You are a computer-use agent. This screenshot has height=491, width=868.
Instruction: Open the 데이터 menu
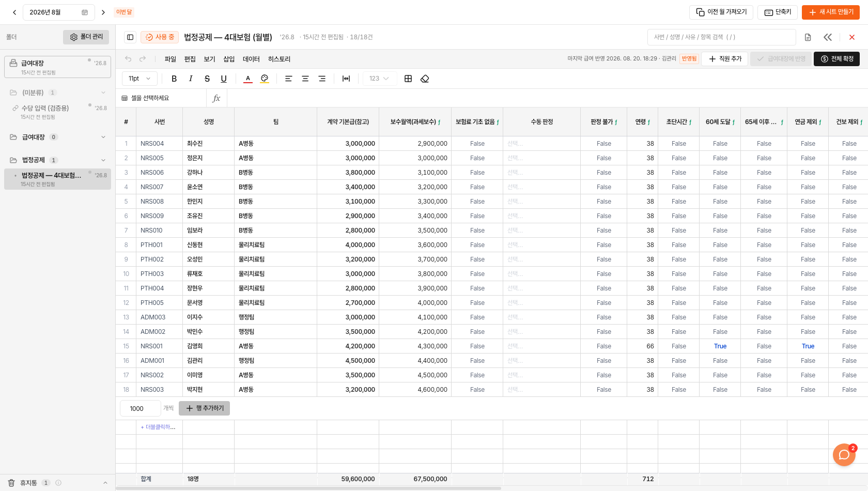[x=251, y=59]
